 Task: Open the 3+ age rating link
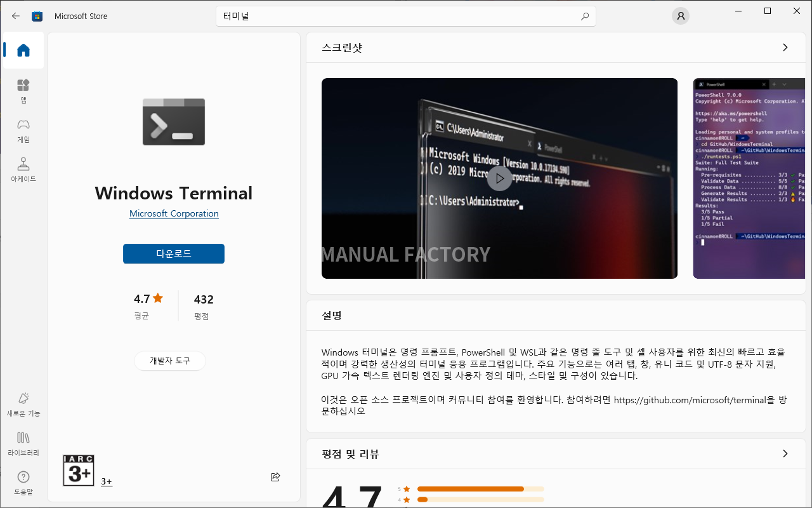107,482
